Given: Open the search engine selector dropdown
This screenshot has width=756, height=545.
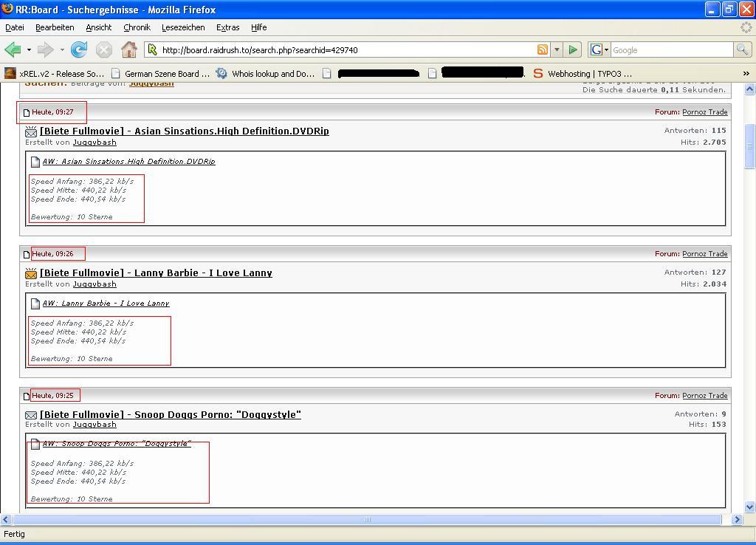Looking at the screenshot, I should (599, 49).
